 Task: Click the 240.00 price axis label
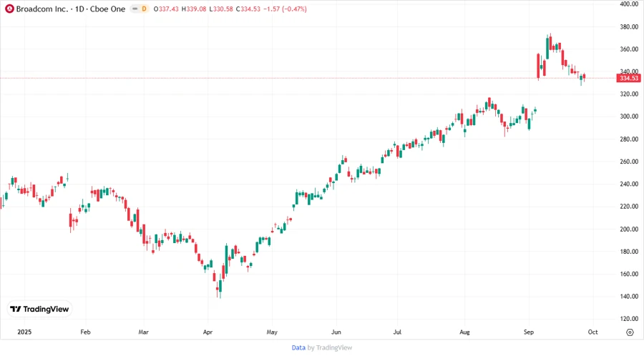629,184
